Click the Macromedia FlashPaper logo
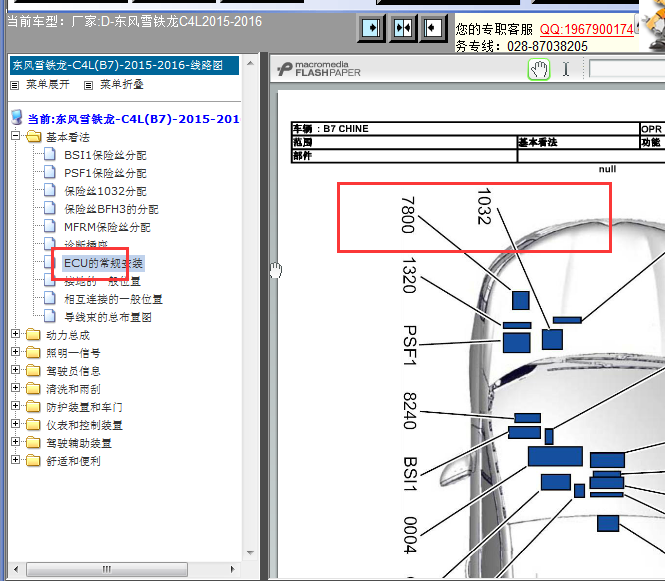This screenshot has width=665, height=581. [319, 69]
